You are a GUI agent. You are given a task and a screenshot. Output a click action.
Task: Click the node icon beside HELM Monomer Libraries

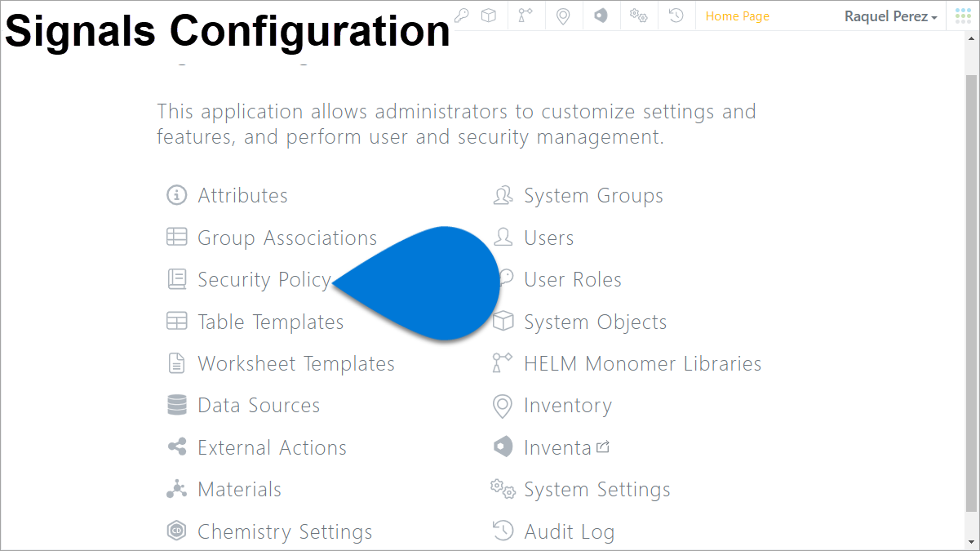coord(502,363)
